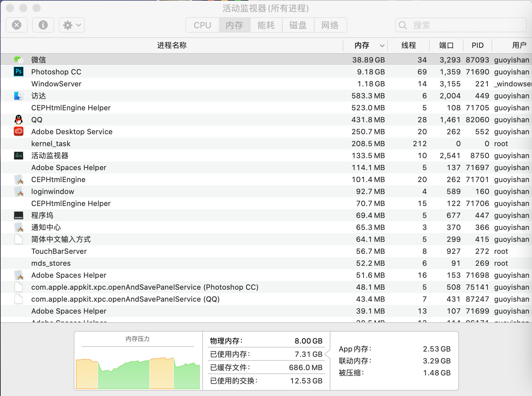Select icon of openAndSavePanelService (QQ)
The image size is (532, 396).
click(19, 299)
